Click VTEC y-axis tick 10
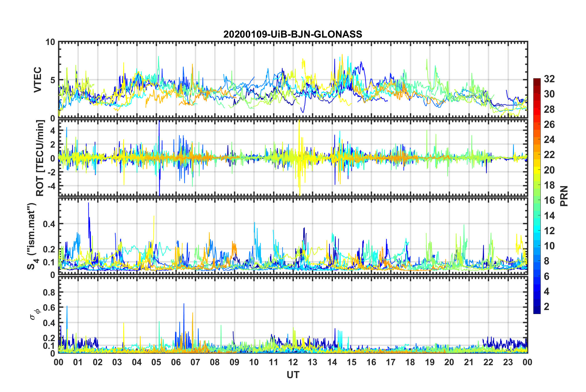The width and height of the screenshot is (586, 392). 50,42
